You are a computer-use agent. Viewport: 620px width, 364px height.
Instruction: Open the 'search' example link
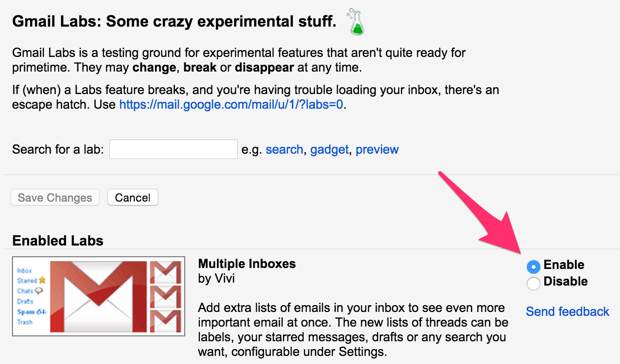pyautogui.click(x=284, y=149)
